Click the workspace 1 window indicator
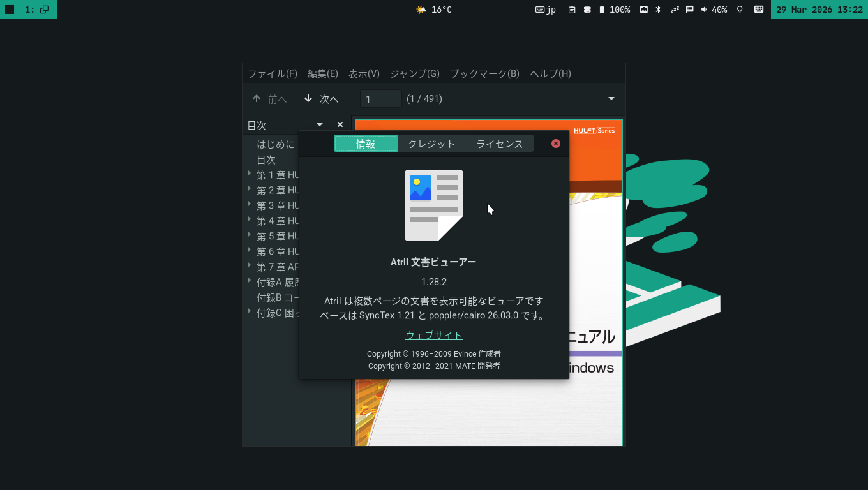 37,10
